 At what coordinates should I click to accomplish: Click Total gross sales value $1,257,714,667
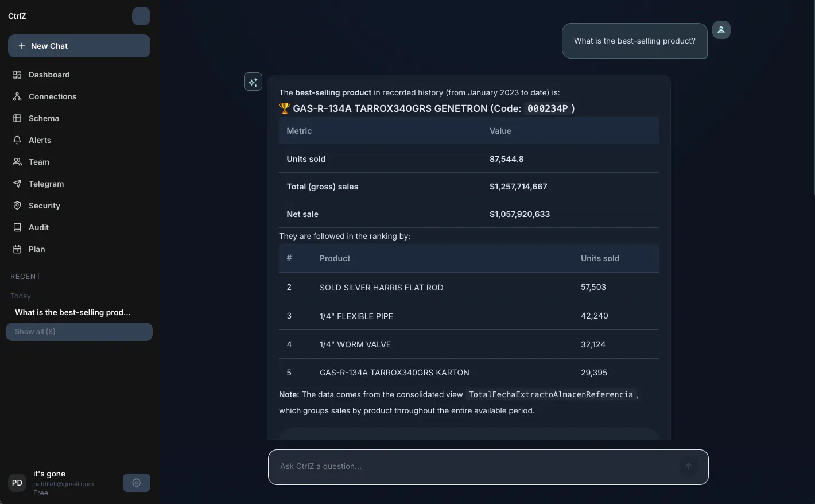pos(518,187)
